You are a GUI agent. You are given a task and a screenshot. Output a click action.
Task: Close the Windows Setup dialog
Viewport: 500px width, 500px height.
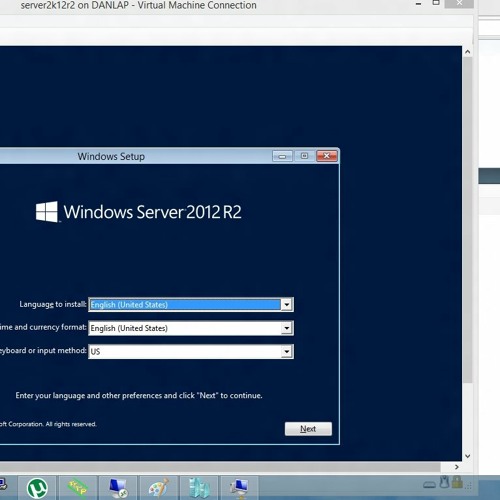(326, 156)
